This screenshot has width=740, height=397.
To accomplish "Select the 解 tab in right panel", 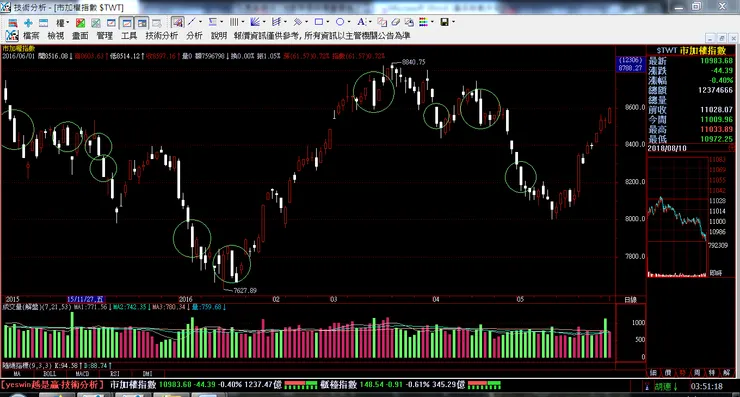I will coord(726,373).
